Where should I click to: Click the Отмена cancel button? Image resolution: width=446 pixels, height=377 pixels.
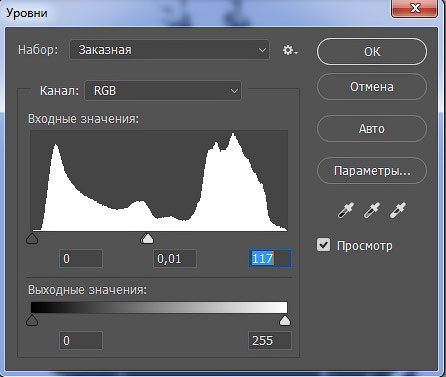point(372,87)
